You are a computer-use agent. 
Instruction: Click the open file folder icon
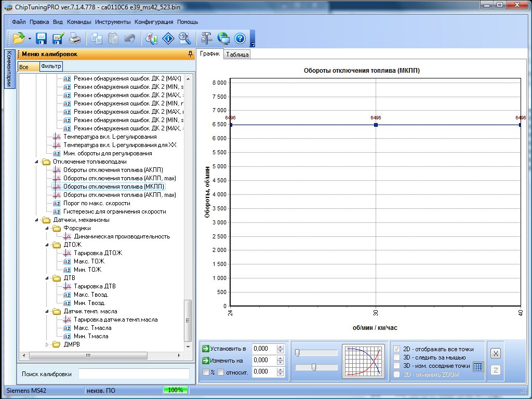(19, 38)
